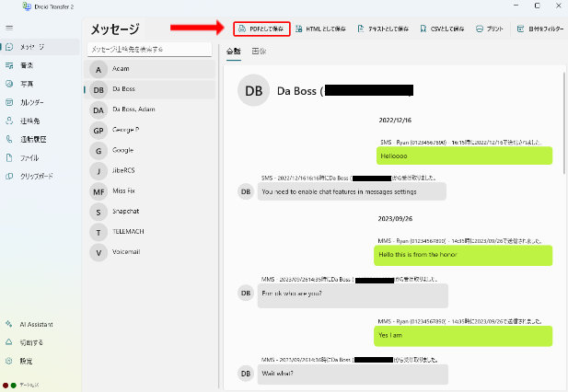
Task: Select the George P conversation
Action: [x=149, y=131]
